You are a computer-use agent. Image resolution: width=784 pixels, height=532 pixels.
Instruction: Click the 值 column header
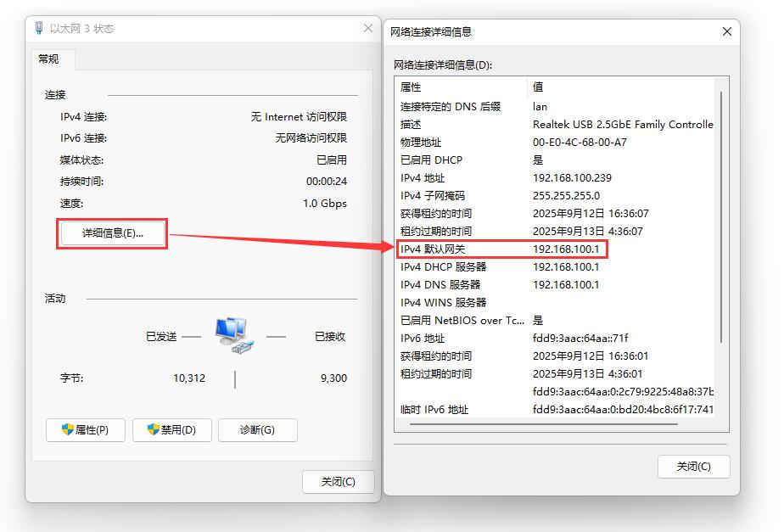click(x=619, y=87)
